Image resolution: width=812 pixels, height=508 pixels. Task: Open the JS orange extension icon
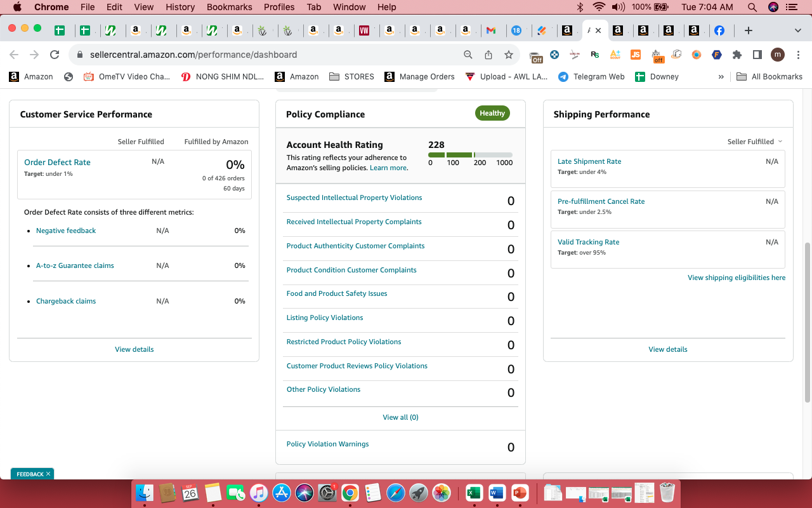[635, 55]
